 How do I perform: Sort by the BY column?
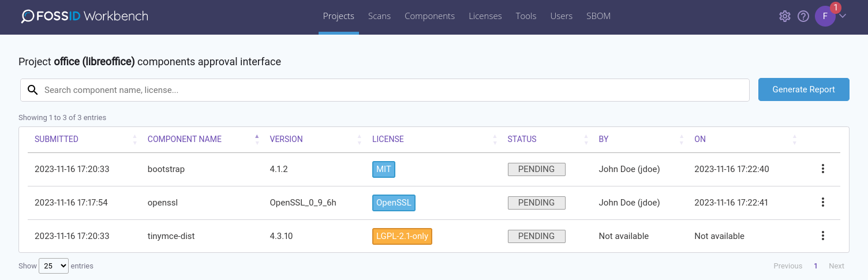[x=604, y=139]
